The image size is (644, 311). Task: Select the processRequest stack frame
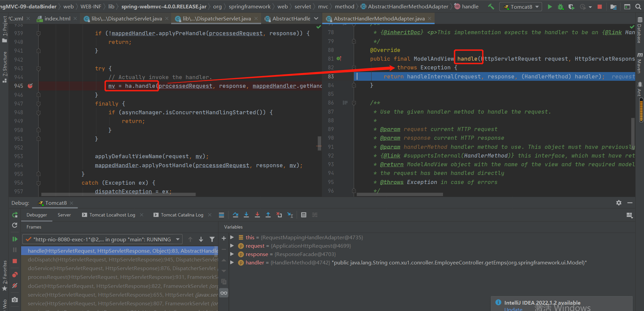coord(119,277)
